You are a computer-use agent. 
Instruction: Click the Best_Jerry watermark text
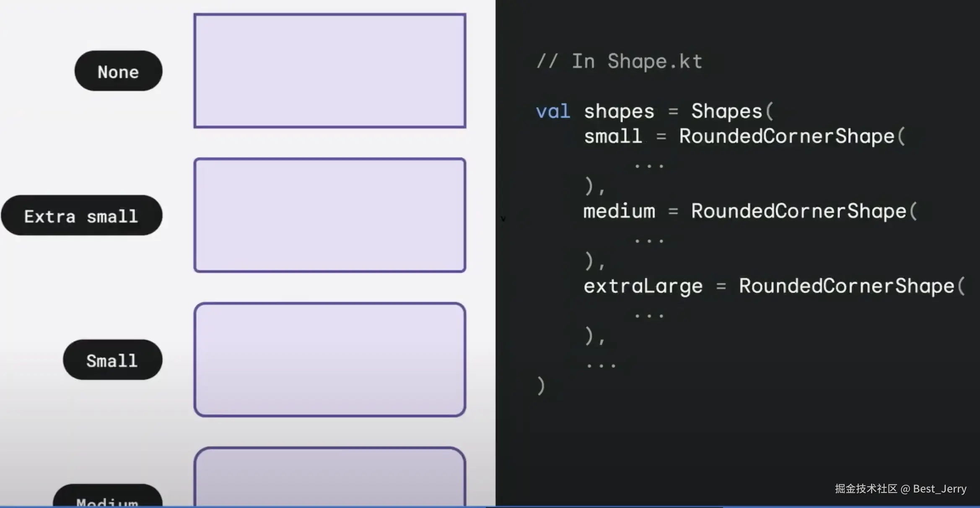click(x=939, y=489)
